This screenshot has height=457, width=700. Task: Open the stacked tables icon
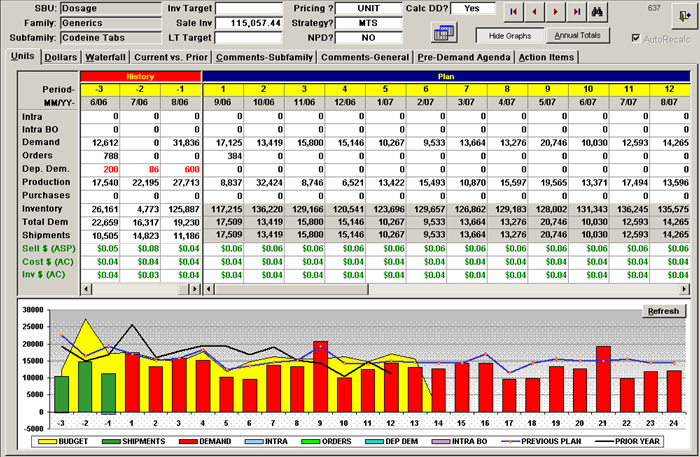click(444, 33)
